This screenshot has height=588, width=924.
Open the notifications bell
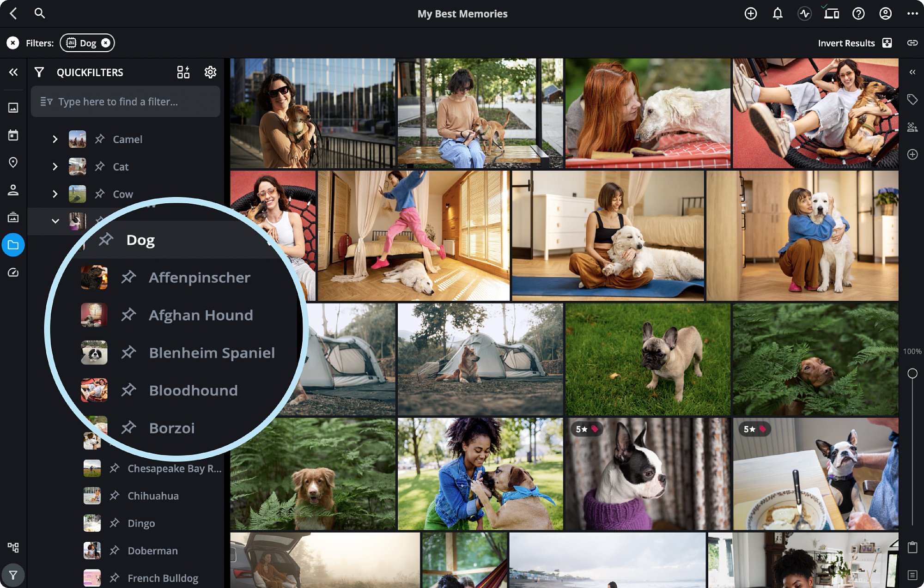[778, 14]
